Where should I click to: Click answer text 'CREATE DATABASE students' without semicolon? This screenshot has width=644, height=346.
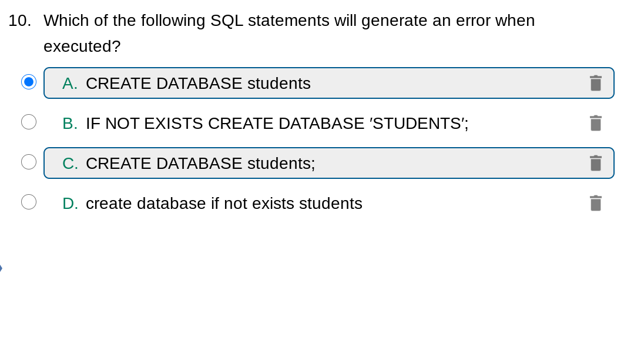tap(198, 84)
